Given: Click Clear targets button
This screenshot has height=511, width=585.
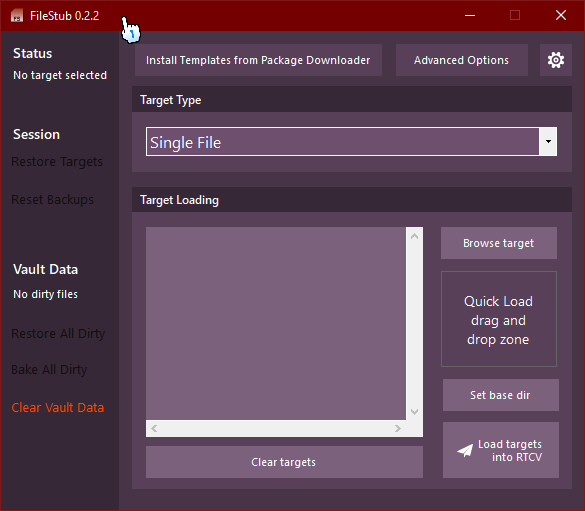Looking at the screenshot, I should click(284, 462).
